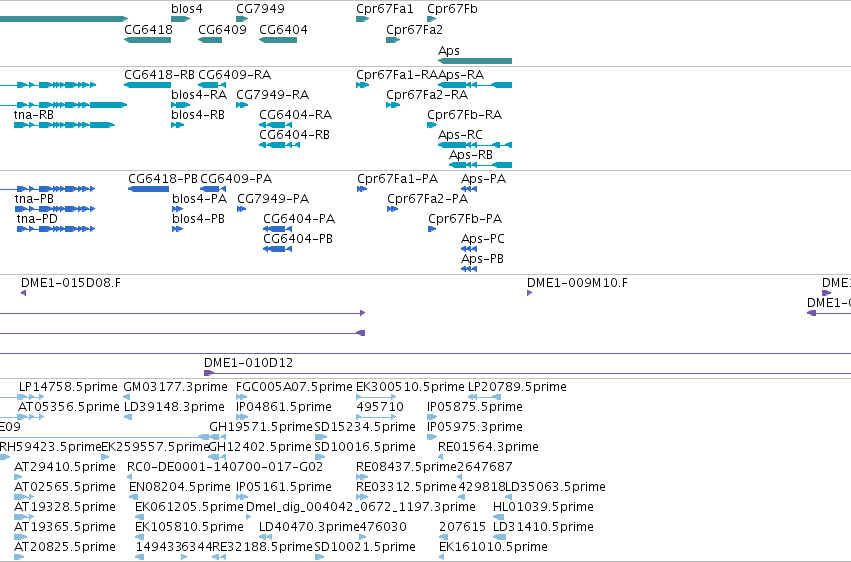Click Dmel_dig_004042_0672_1197.3prime feature
The width and height of the screenshot is (851, 562).
[360, 507]
